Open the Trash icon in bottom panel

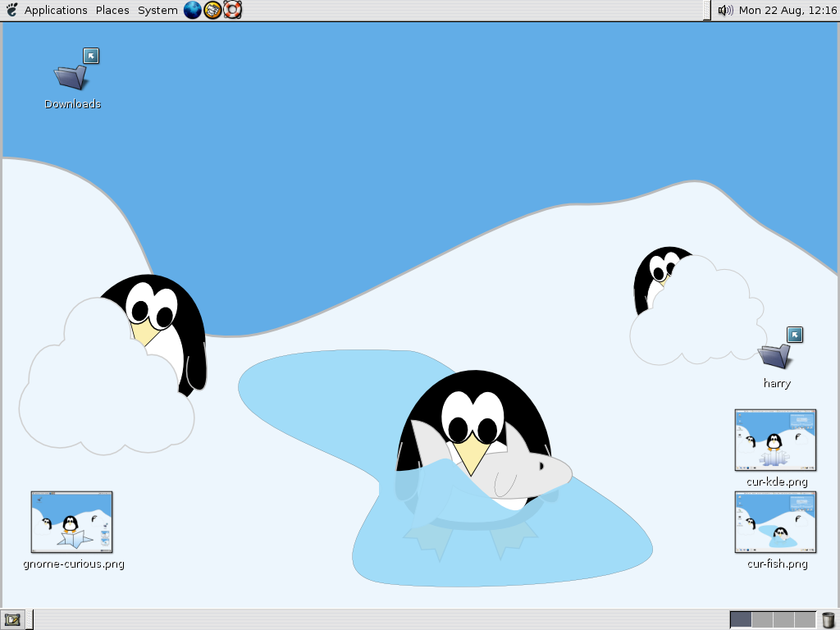[829, 620]
